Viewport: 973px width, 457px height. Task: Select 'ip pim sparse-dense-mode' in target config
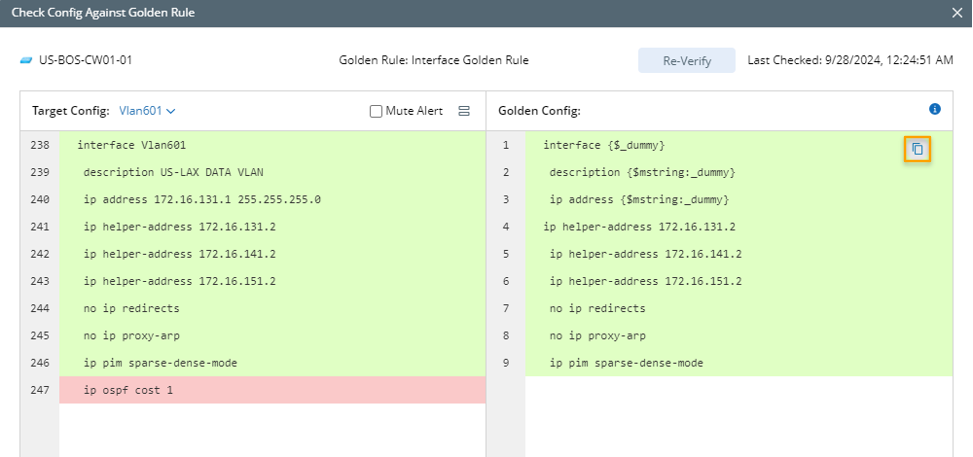(160, 363)
